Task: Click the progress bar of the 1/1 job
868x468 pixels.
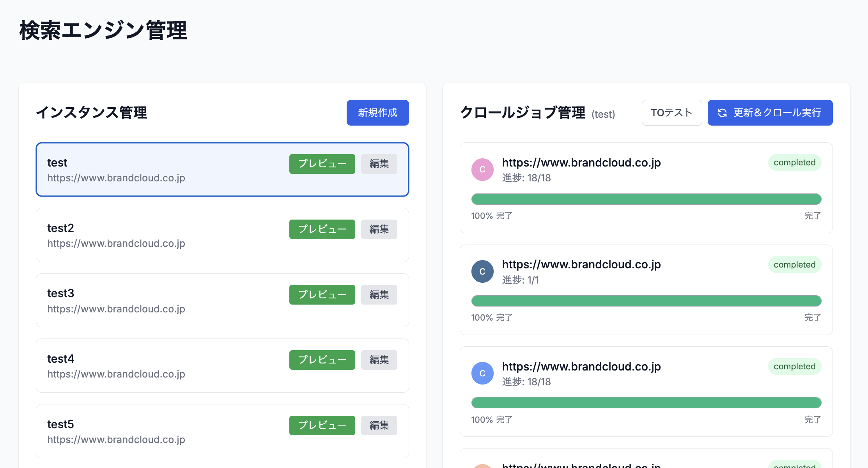Action: coord(646,301)
